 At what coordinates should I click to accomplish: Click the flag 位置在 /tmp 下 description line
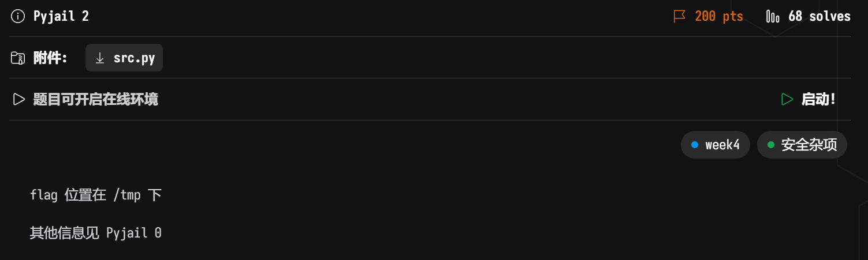(96, 195)
